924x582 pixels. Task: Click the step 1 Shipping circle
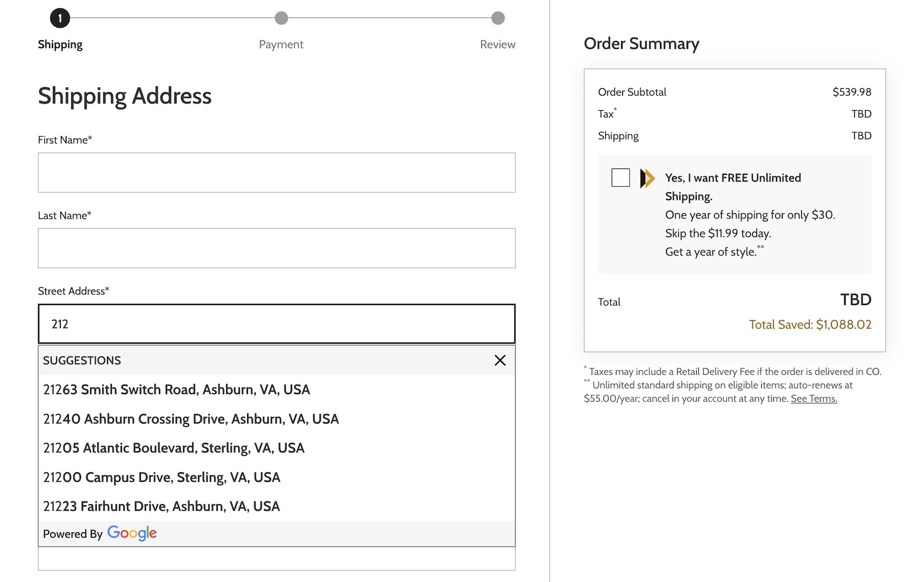[60, 18]
